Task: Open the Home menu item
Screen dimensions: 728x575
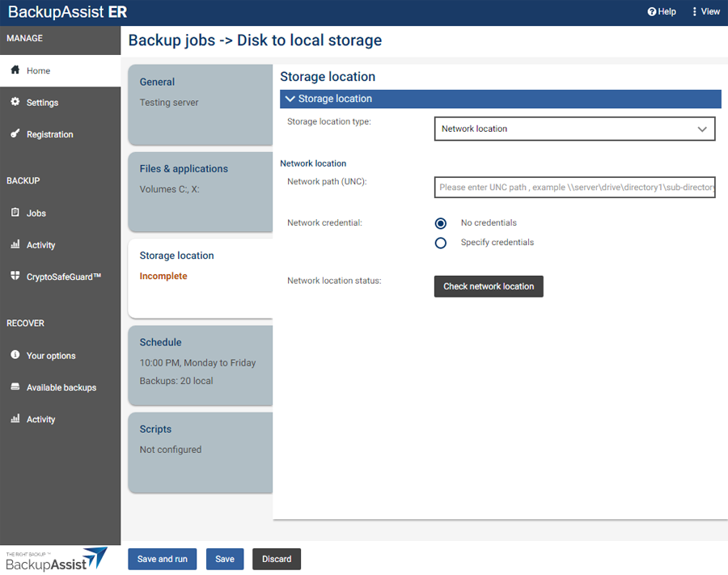Action: point(61,70)
